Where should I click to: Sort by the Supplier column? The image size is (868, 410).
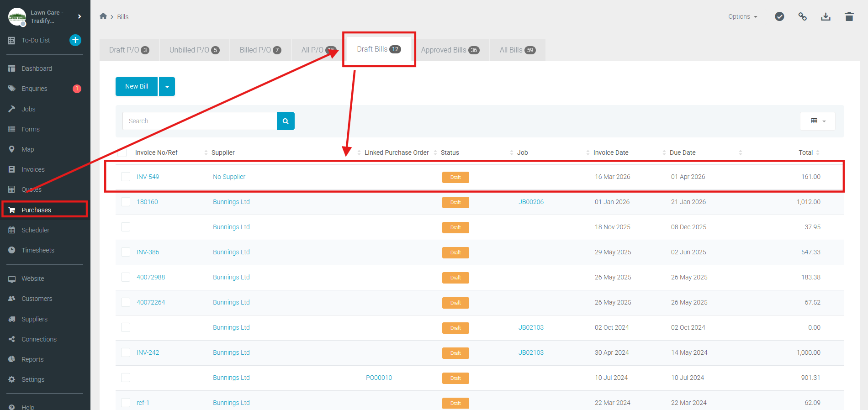pos(223,152)
